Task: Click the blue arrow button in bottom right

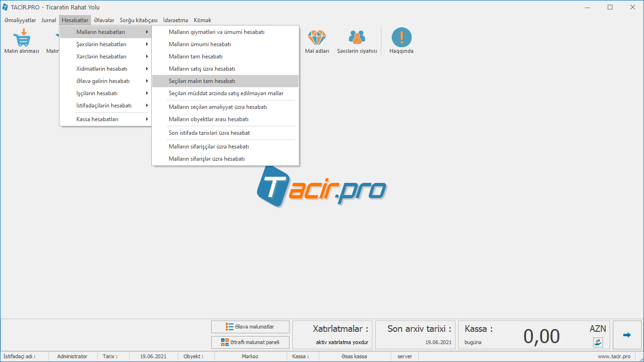Action: [x=627, y=335]
